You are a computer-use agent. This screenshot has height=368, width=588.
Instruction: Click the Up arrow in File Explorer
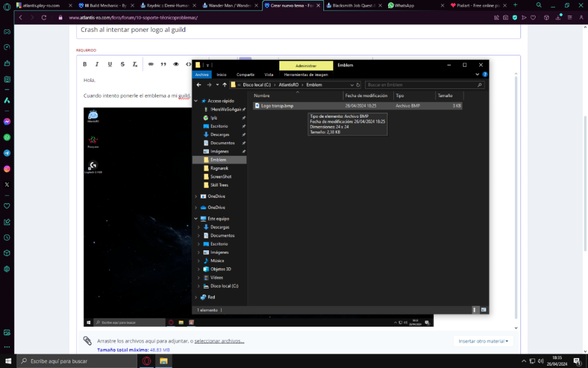(x=225, y=85)
